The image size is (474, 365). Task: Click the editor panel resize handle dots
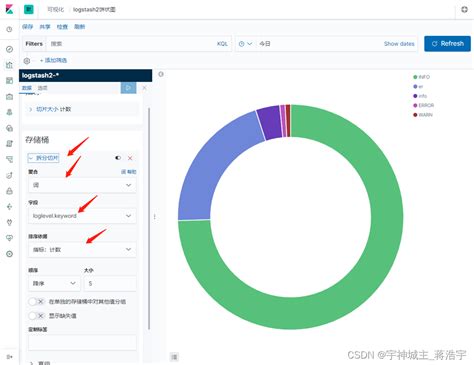[155, 217]
